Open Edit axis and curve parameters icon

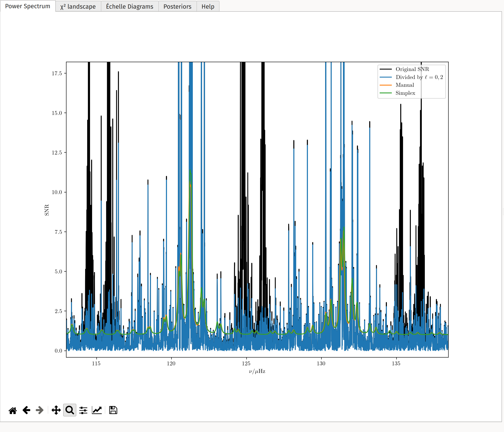pos(97,410)
